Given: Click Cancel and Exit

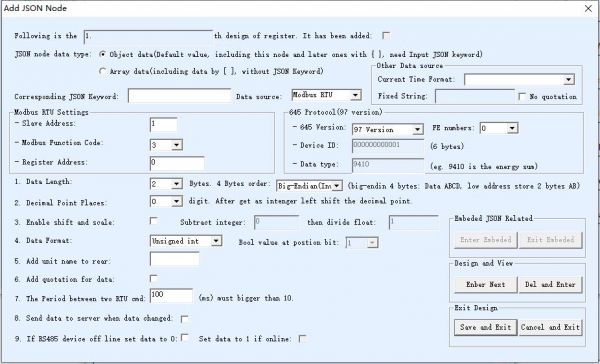Looking at the screenshot, I should point(550,327).
